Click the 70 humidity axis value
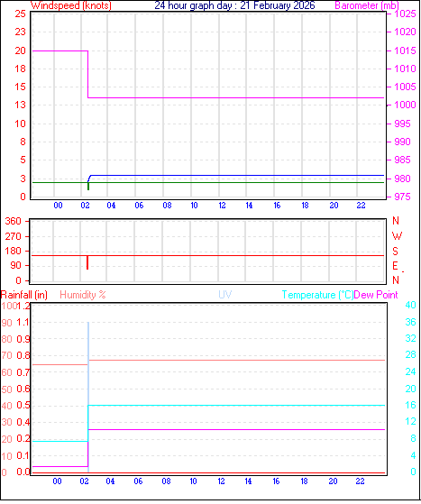The height and width of the screenshot is (504, 421). tap(6, 356)
